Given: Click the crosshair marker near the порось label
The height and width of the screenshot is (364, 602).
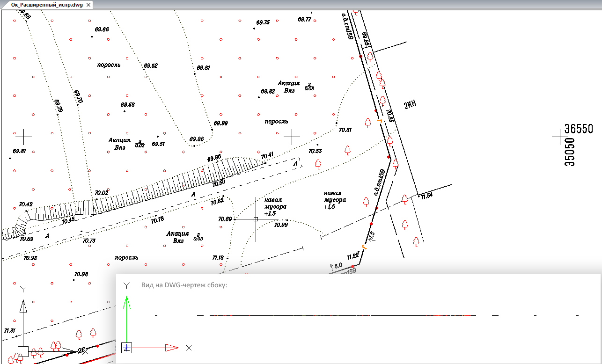Looking at the screenshot, I should click(x=292, y=136).
